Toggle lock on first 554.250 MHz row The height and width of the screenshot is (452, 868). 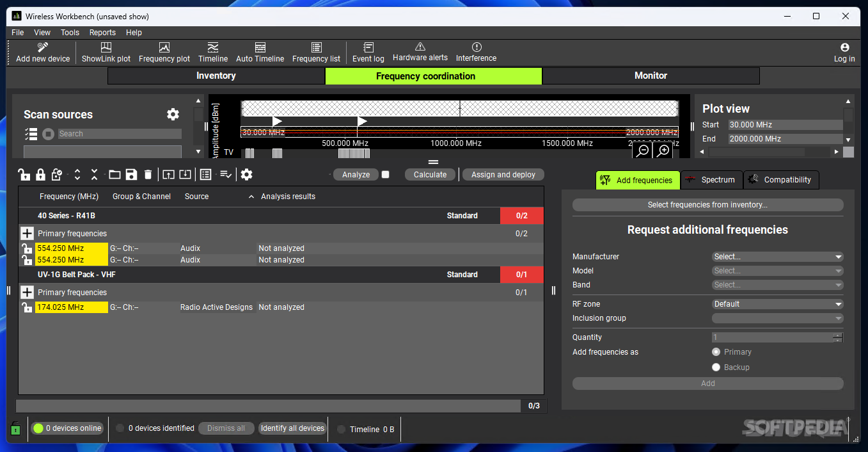pos(27,248)
